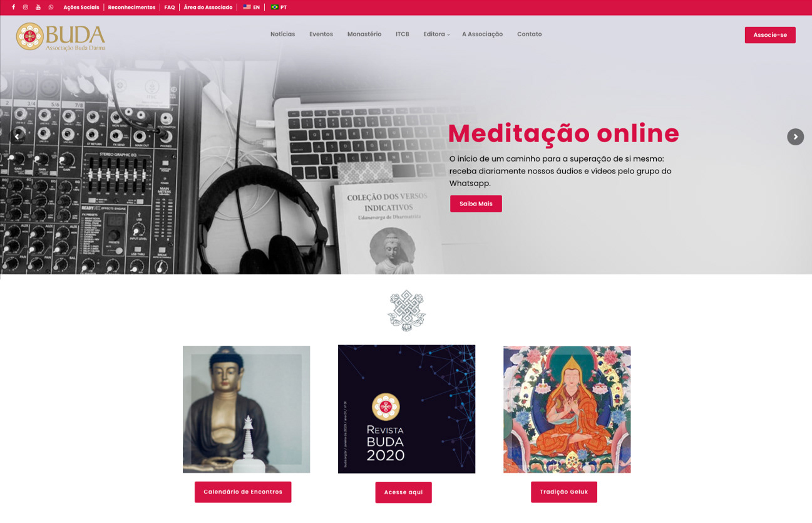The height and width of the screenshot is (523, 812).
Task: Open the Reconhecimentos link
Action: (x=131, y=8)
